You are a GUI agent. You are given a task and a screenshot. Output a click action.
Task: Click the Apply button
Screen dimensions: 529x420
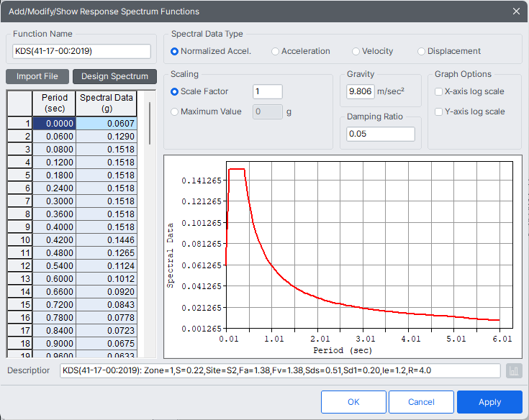(x=489, y=402)
